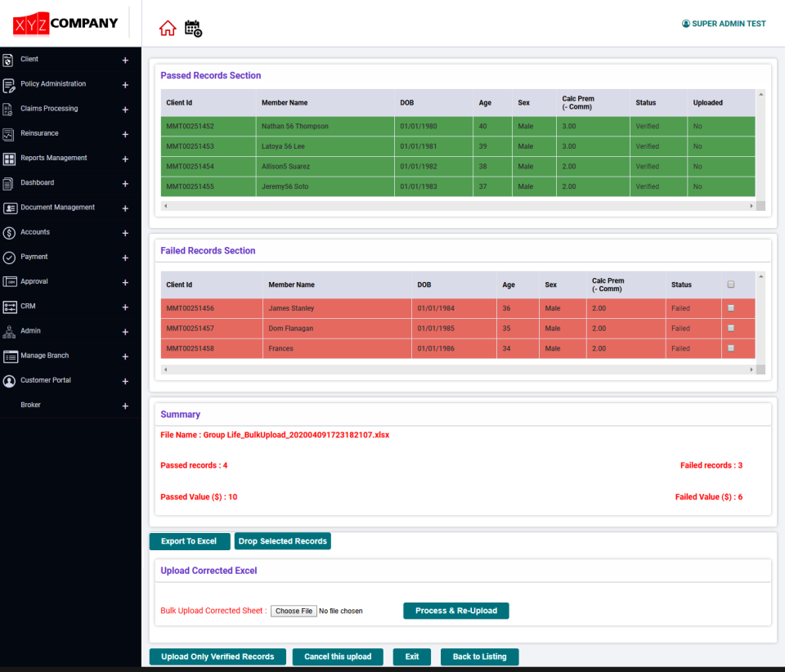Select the Accounts dollar icon
Image resolution: width=785 pixels, height=672 pixels.
pyautogui.click(x=9, y=233)
